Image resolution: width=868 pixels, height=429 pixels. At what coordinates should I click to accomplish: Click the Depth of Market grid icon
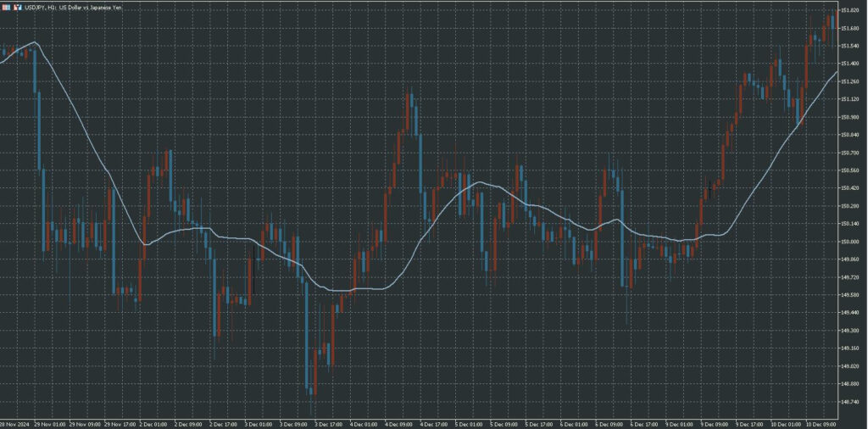tap(5, 7)
